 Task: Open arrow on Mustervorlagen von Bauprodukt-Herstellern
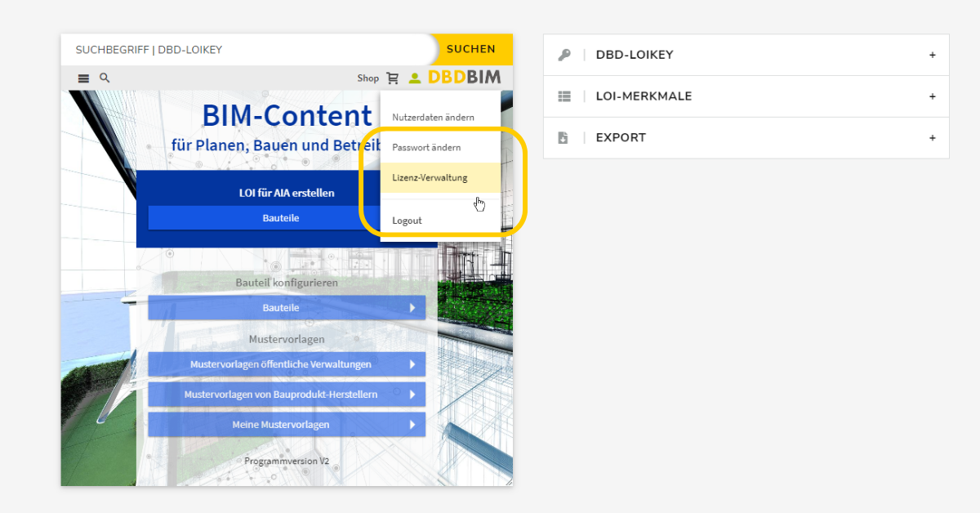click(412, 395)
